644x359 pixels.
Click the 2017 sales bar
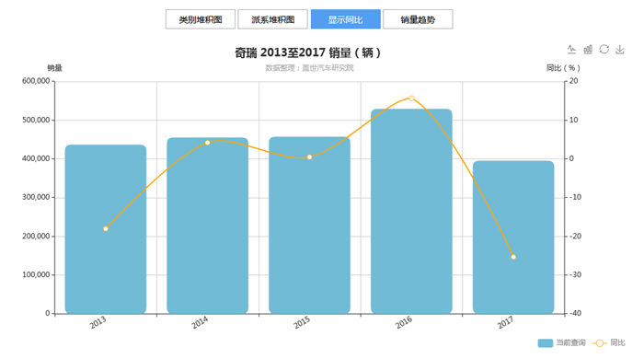pos(513,237)
